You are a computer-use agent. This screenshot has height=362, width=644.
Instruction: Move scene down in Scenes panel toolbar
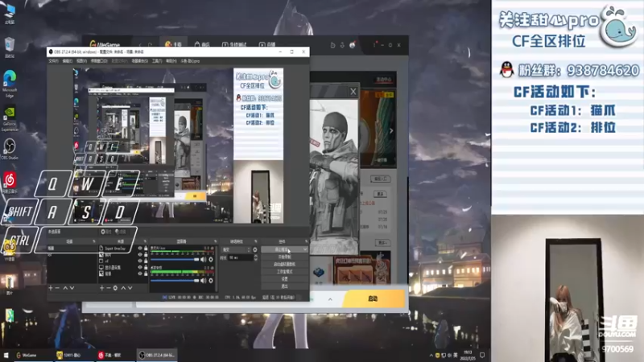(x=72, y=288)
